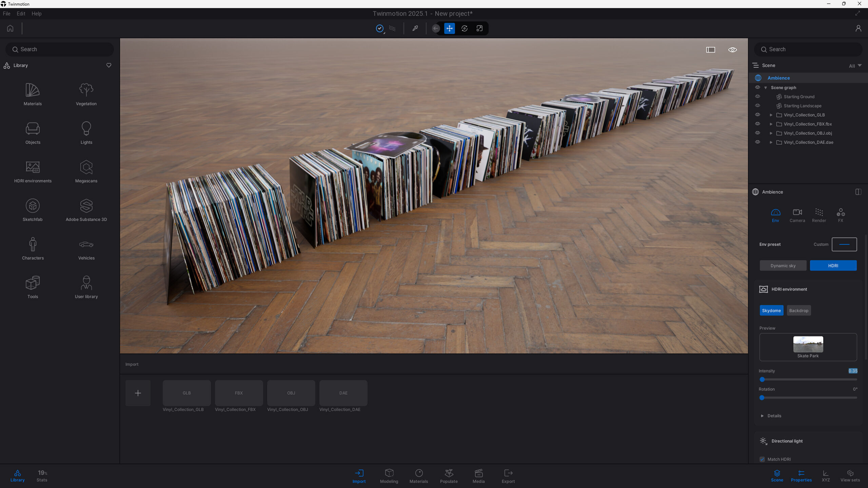The width and height of the screenshot is (868, 488).
Task: Hide the Scene graph visibility eye
Action: pyautogui.click(x=757, y=87)
